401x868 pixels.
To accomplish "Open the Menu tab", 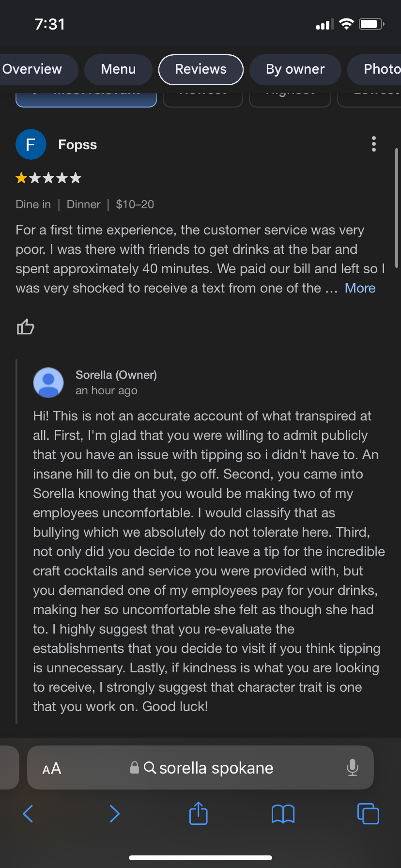I will [x=118, y=69].
